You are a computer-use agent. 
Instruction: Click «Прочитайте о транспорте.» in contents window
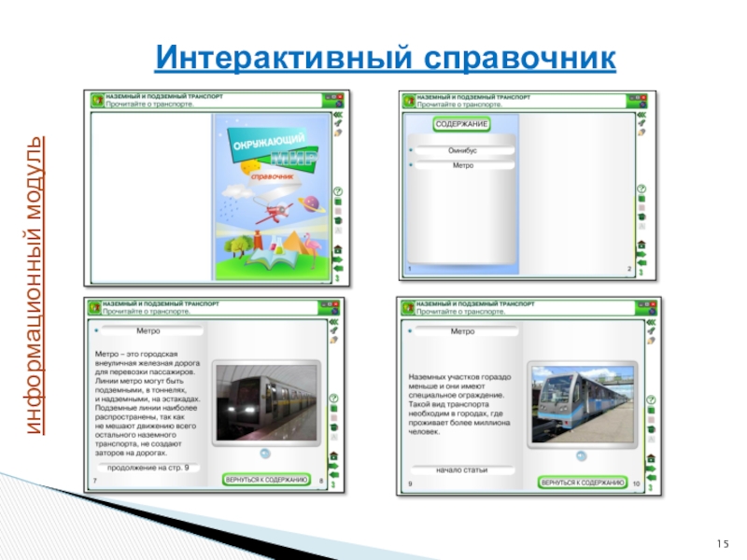coord(459,105)
